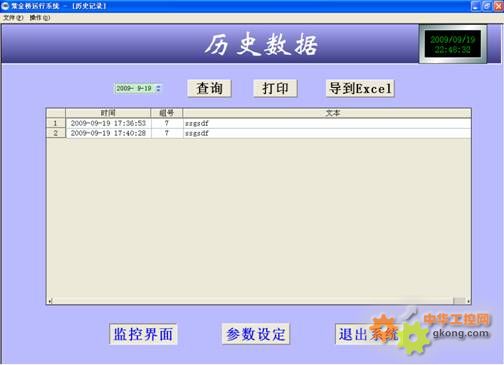
Task: Export data with 导到Excel button
Action: 360,88
